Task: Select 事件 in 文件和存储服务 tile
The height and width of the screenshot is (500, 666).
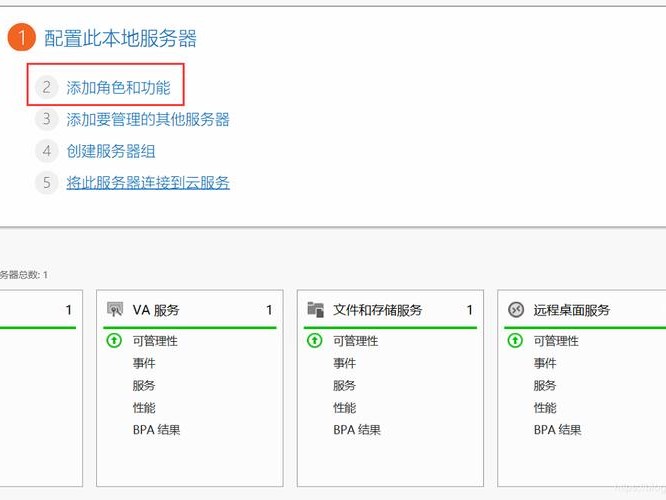Action: [x=344, y=363]
